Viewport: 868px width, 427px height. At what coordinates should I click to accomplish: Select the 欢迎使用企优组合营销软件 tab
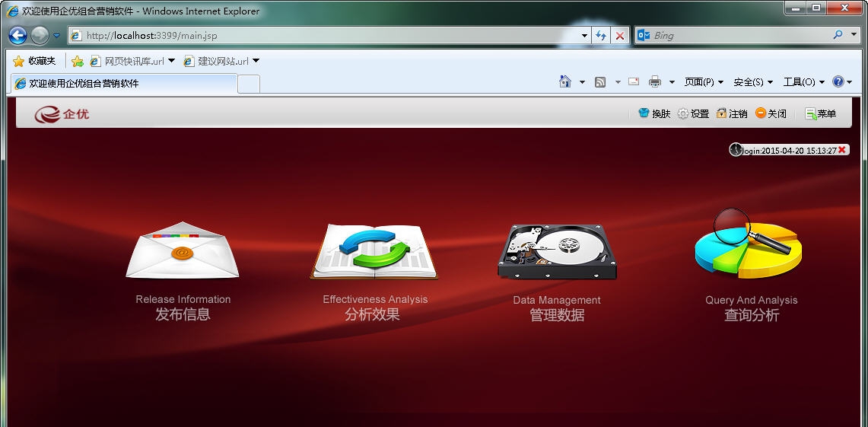[x=124, y=84]
